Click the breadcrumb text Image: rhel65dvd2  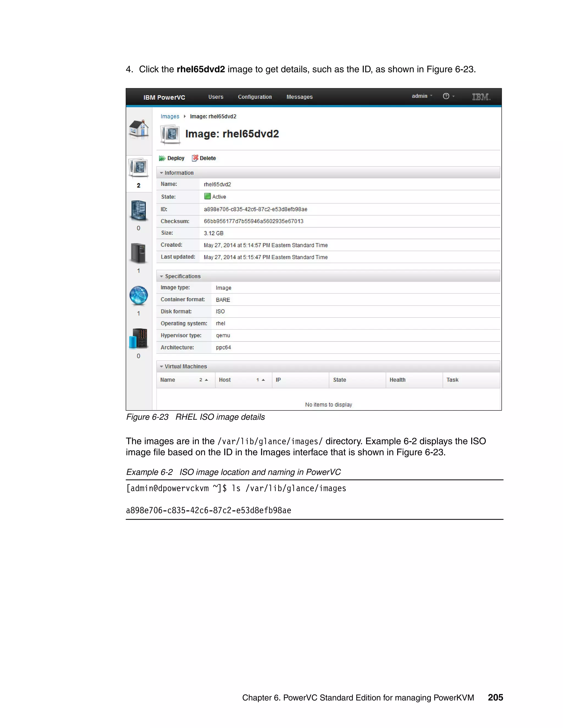[x=213, y=116]
